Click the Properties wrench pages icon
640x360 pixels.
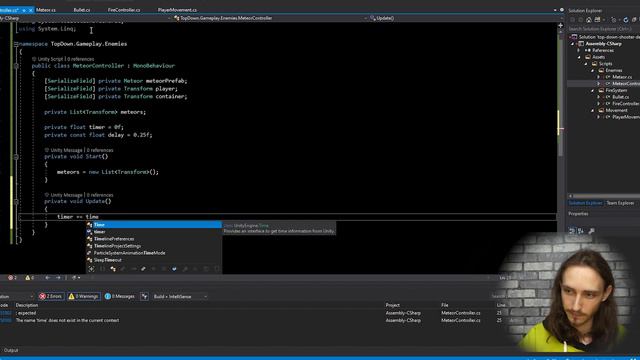(592, 231)
